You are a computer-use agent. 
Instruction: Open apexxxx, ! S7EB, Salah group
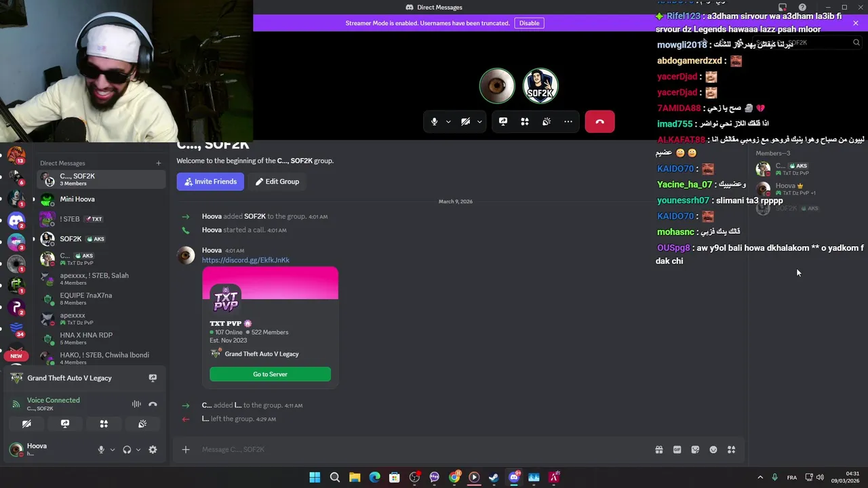coord(100,279)
